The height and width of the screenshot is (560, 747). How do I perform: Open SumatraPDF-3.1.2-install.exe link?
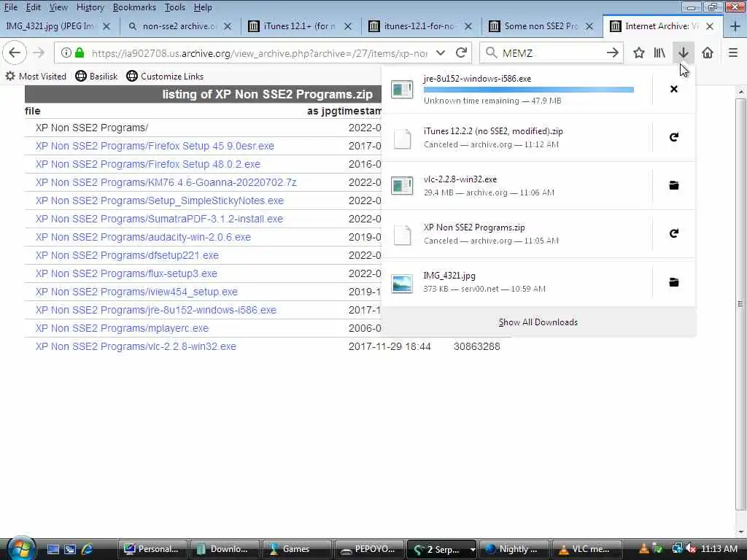click(x=159, y=219)
